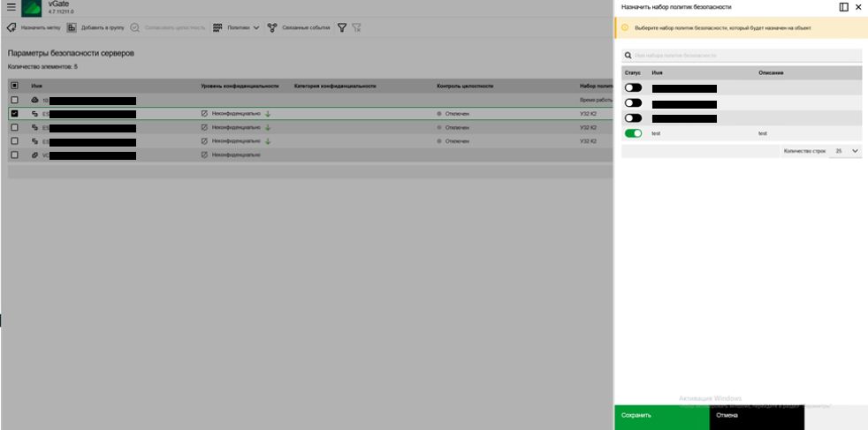This screenshot has width=868, height=430.
Task: Click the 'Связанные события' icon
Action: [x=272, y=27]
